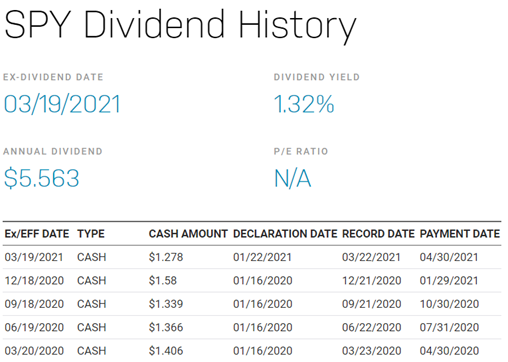Select ex date 12/18/2020 in the table
Image resolution: width=508 pixels, height=362 pixels.
(x=34, y=280)
